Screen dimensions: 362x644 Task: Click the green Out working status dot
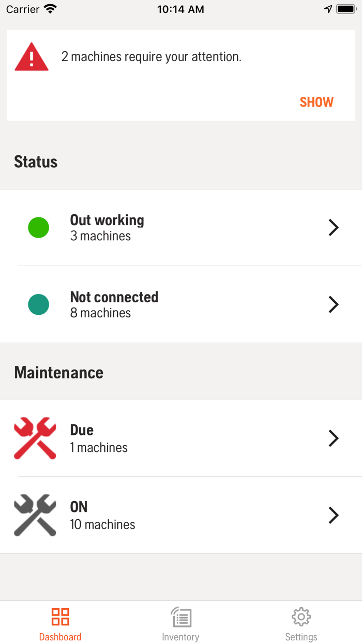pos(39,228)
